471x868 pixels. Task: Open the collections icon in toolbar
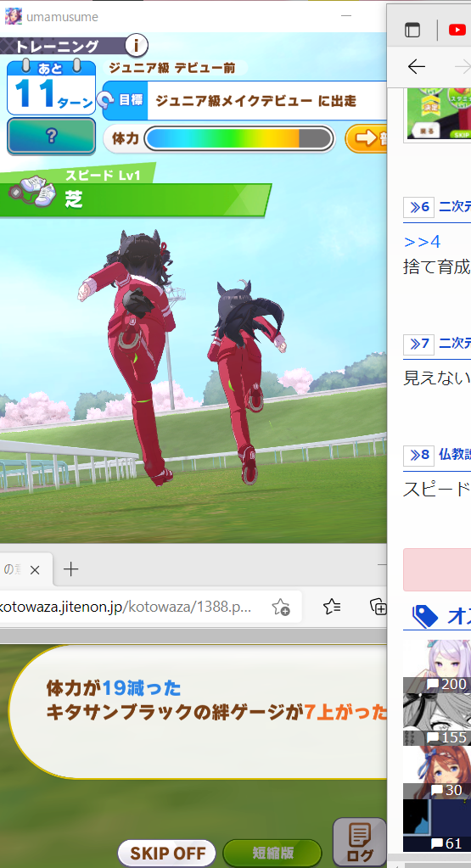point(378,607)
